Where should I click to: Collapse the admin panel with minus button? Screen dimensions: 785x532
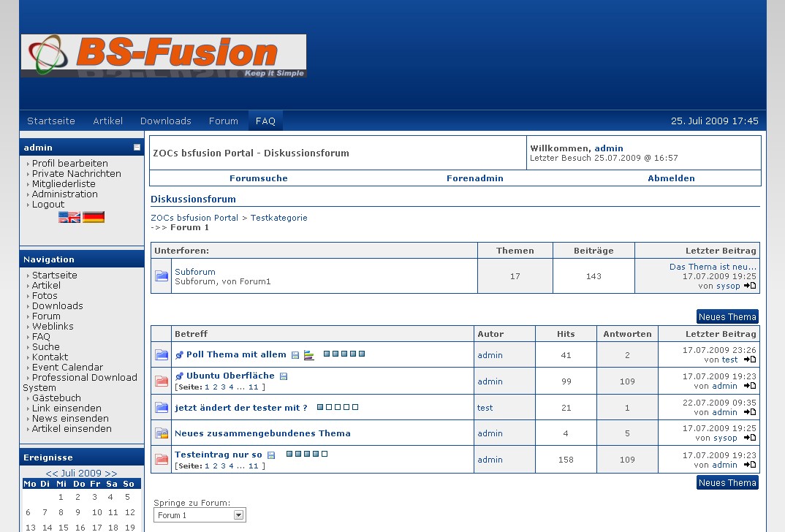coord(137,148)
